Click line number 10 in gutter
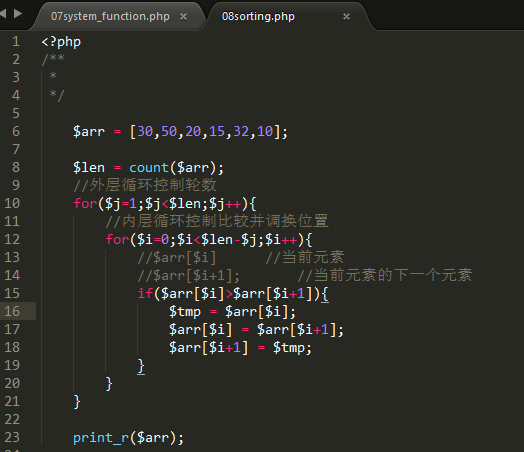Image resolution: width=524 pixels, height=452 pixels. tap(12, 203)
